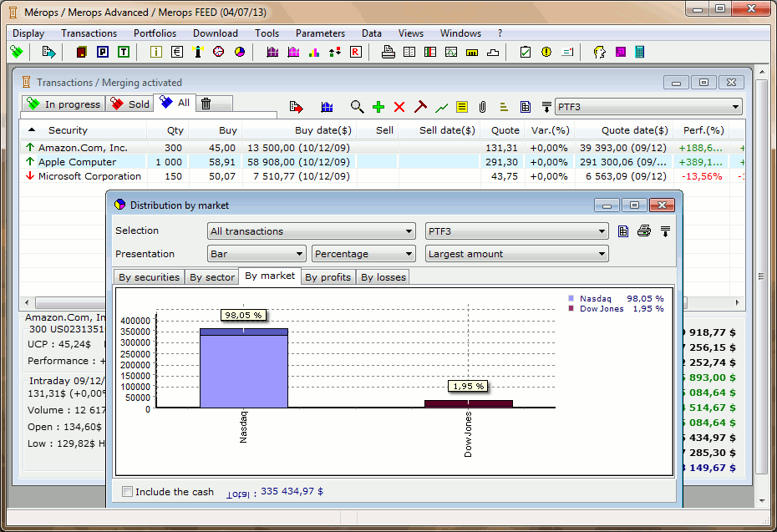The height and width of the screenshot is (532, 777).
Task: Click the Dow Jones legend color swatch
Action: pos(571,309)
